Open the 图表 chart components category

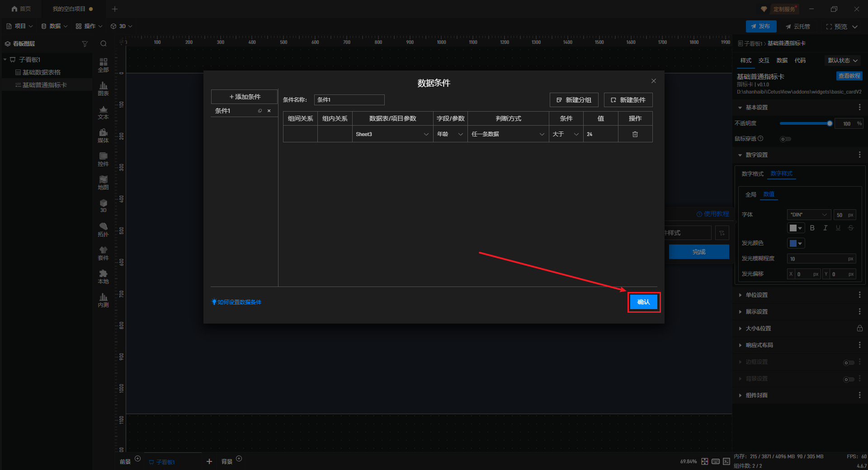(103, 88)
